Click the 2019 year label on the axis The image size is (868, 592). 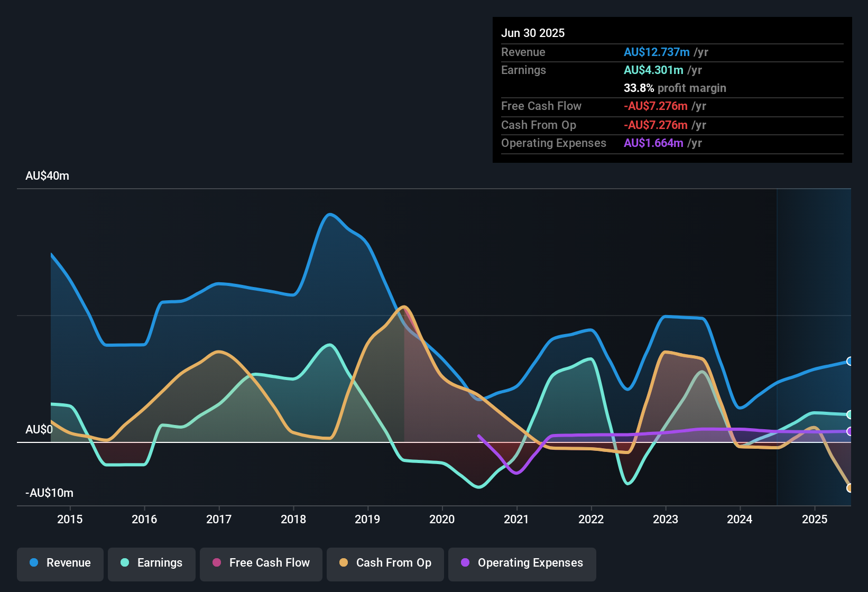pos(368,520)
